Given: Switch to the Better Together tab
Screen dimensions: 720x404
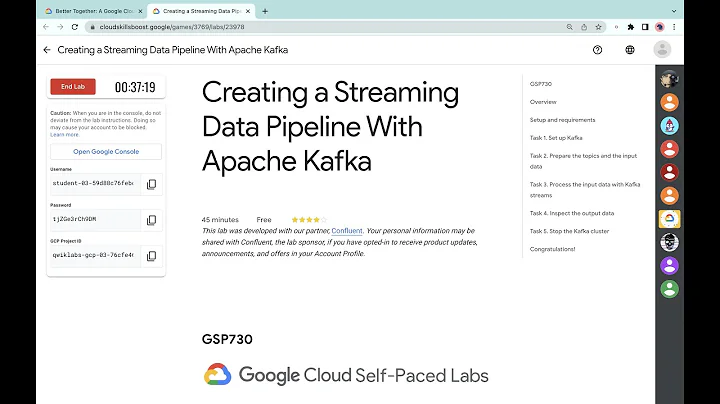Looking at the screenshot, I should 93,11.
